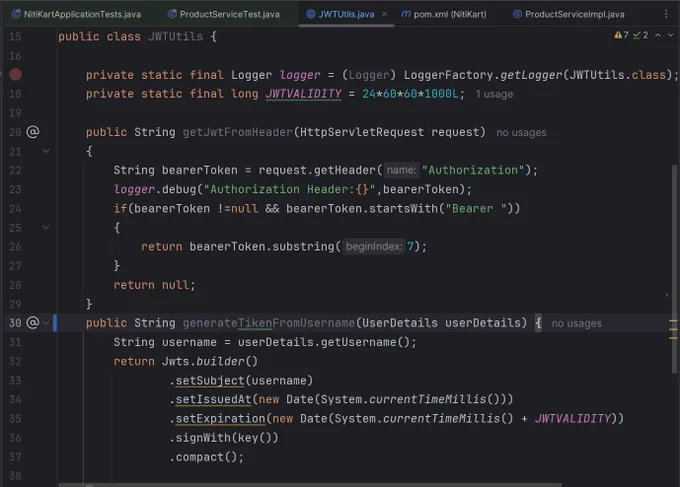The image size is (680, 487).
Task: Click the 'return null;' statement
Action: 154,285
